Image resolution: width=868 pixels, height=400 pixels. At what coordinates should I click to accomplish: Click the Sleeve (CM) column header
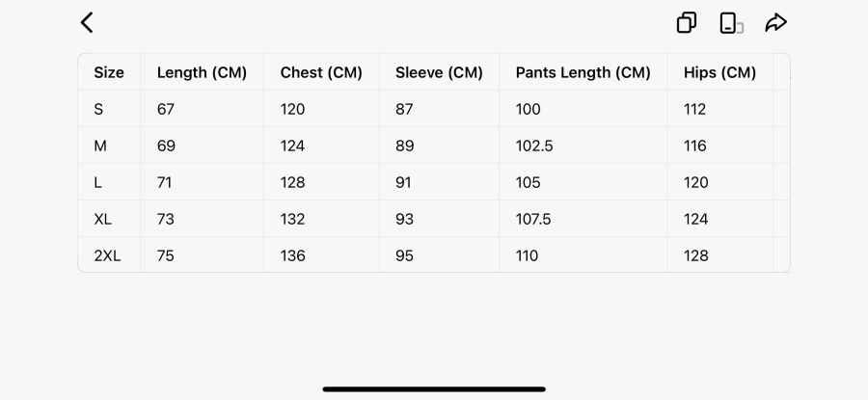point(439,72)
